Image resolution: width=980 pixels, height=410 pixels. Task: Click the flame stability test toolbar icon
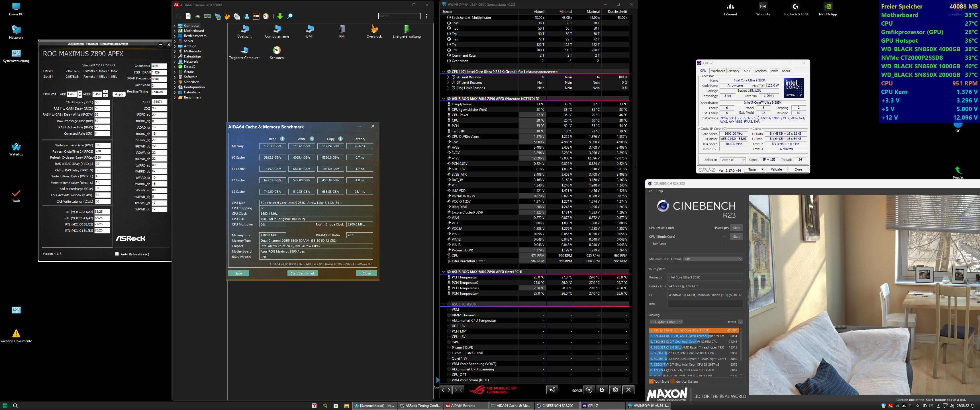pyautogui.click(x=227, y=16)
